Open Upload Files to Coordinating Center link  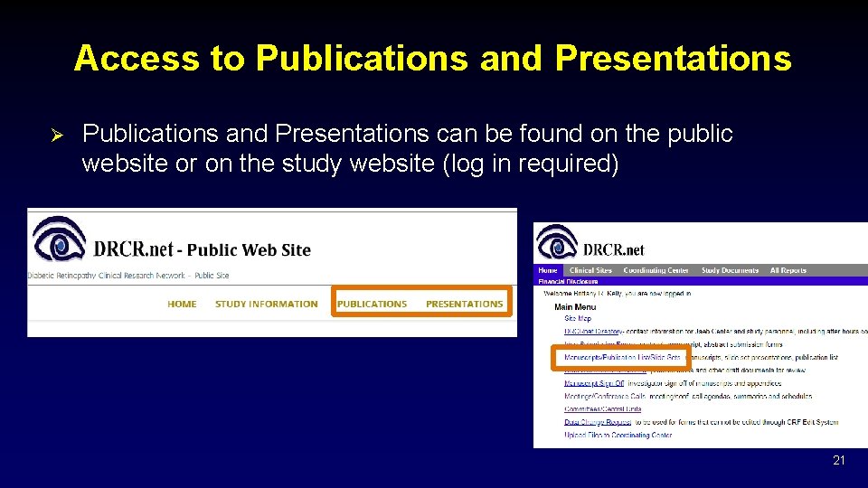[618, 435]
